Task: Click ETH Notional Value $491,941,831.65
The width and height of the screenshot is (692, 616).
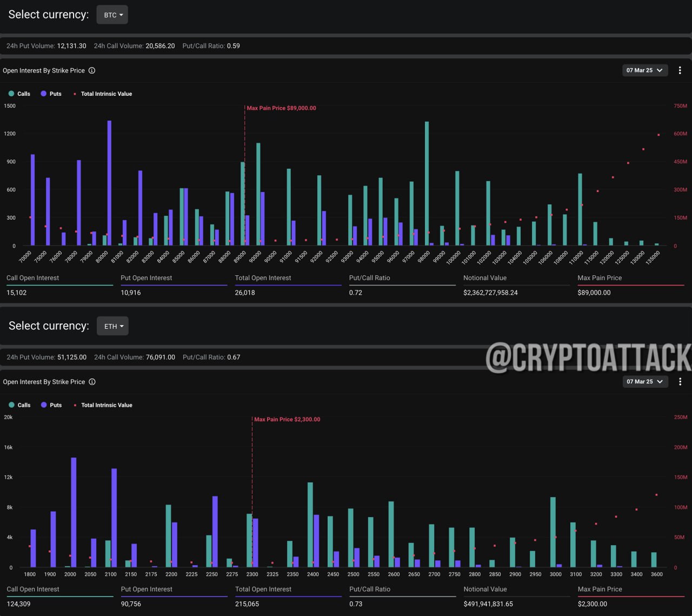Action: (488, 604)
